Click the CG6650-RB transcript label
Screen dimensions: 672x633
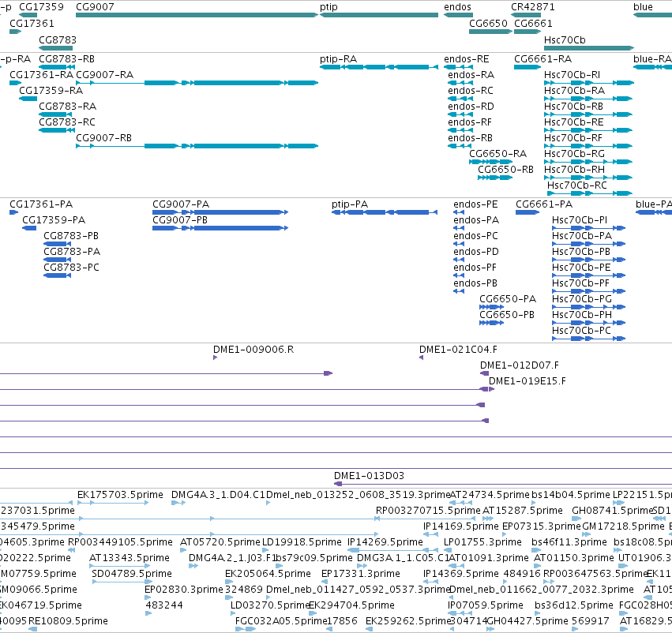505,169
